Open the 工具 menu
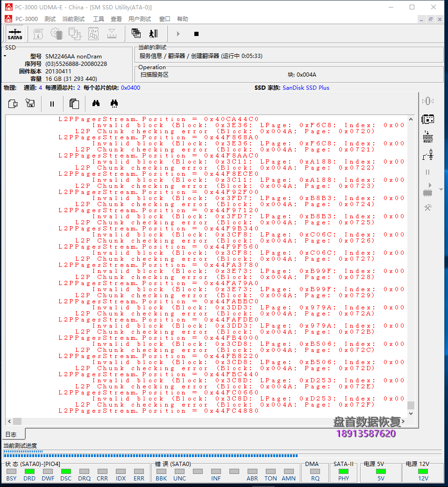The width and height of the screenshot is (448, 487). (x=99, y=19)
